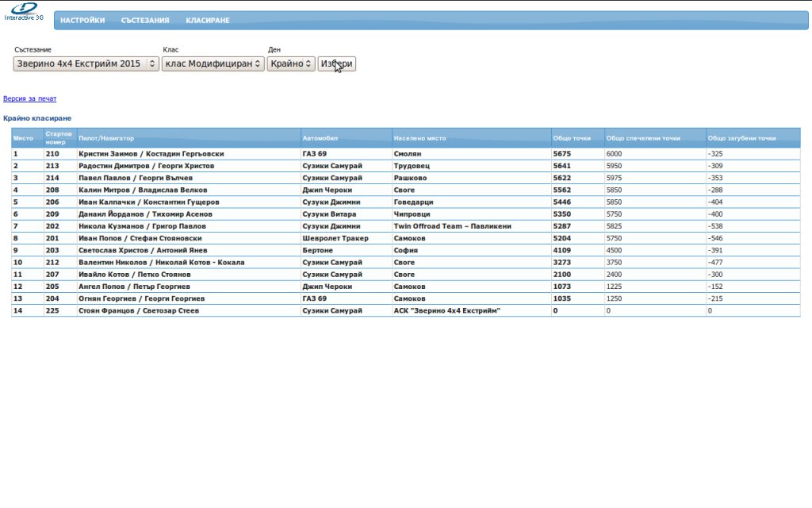
Task: Expand the Състезание dropdown Зверино 4х4 Екстрийм 2015
Action: (86, 63)
